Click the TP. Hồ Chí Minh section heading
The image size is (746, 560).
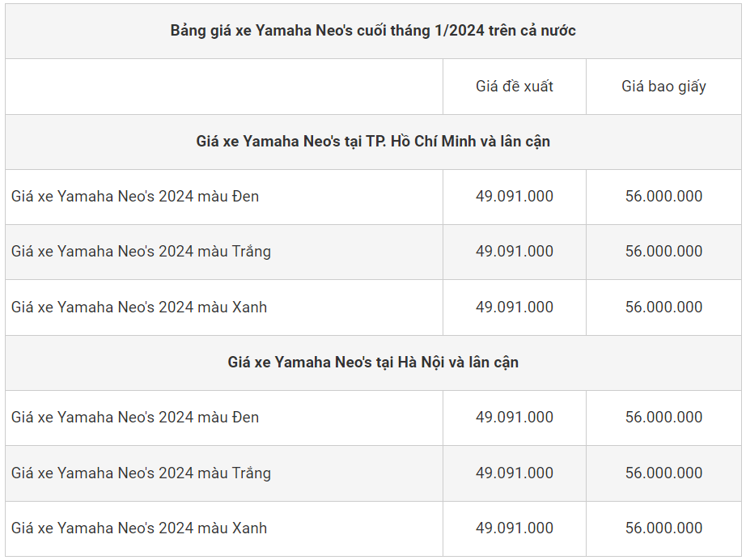click(373, 142)
